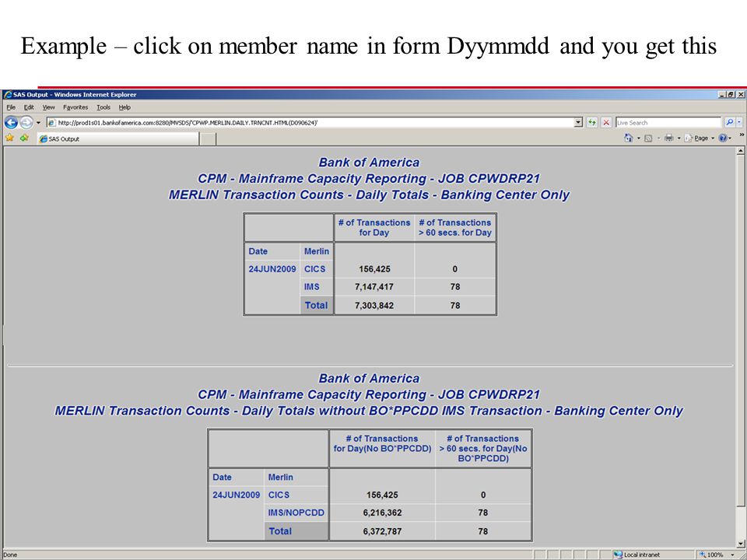The width and height of the screenshot is (747, 560).
Task: Open the View menu
Action: 48,107
